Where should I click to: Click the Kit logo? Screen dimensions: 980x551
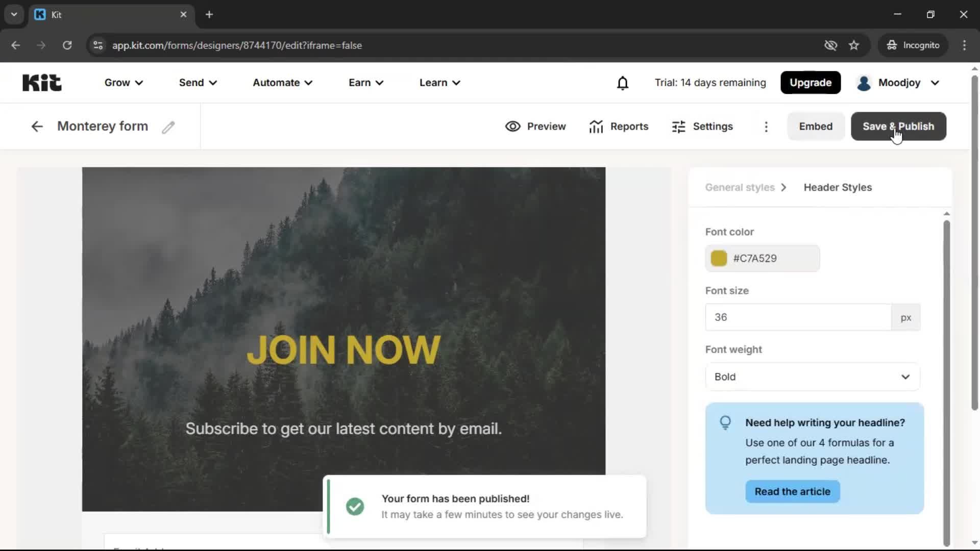tap(41, 82)
